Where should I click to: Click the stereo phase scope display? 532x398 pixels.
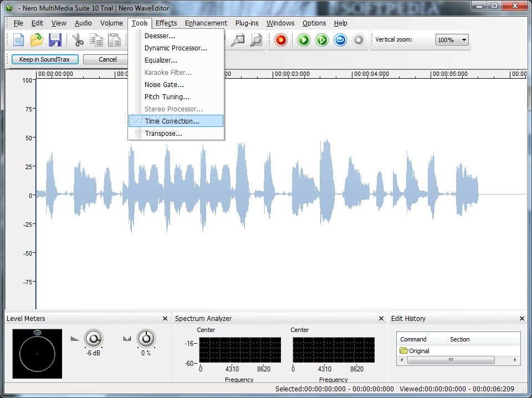click(37, 354)
